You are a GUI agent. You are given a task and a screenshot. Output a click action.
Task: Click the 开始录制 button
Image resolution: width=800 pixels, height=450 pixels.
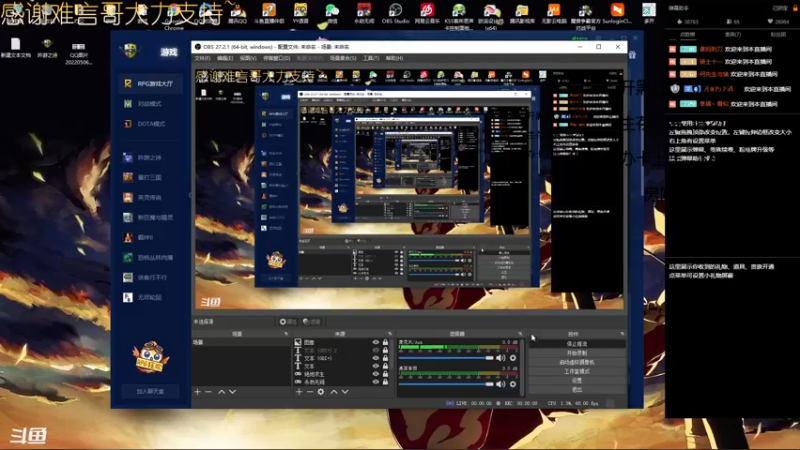577,353
